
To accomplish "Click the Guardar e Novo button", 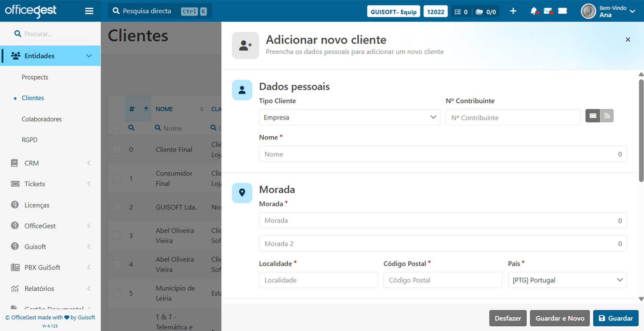I will pos(560,318).
